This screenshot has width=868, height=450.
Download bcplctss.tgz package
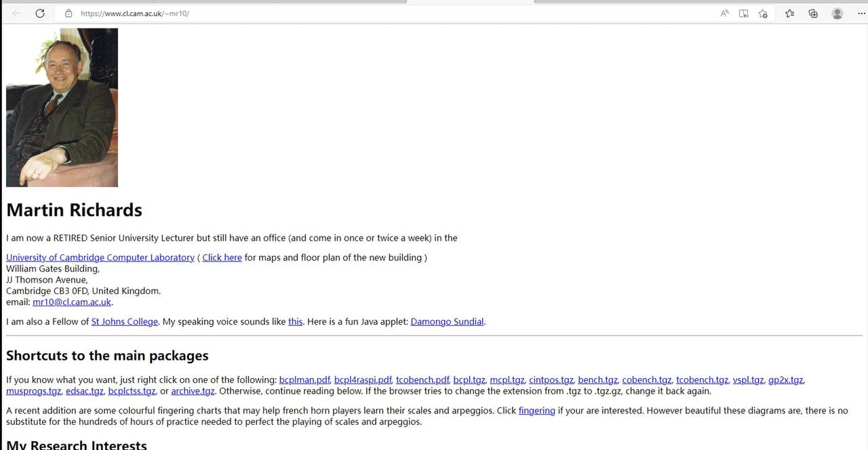(x=132, y=391)
